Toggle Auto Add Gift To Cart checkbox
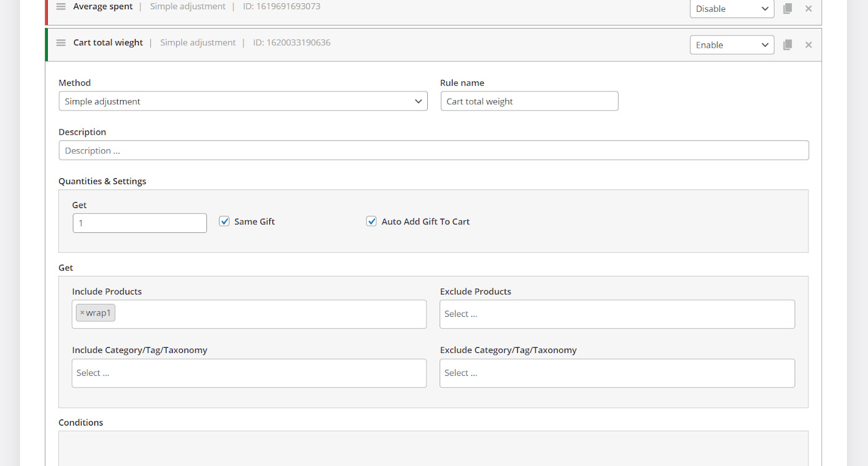The width and height of the screenshot is (868, 466). coord(371,221)
